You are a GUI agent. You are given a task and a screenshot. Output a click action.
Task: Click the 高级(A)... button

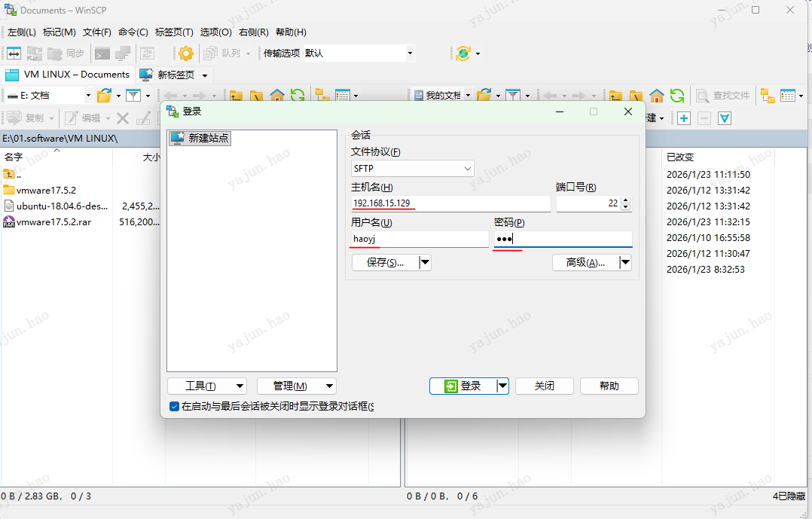pyautogui.click(x=586, y=263)
